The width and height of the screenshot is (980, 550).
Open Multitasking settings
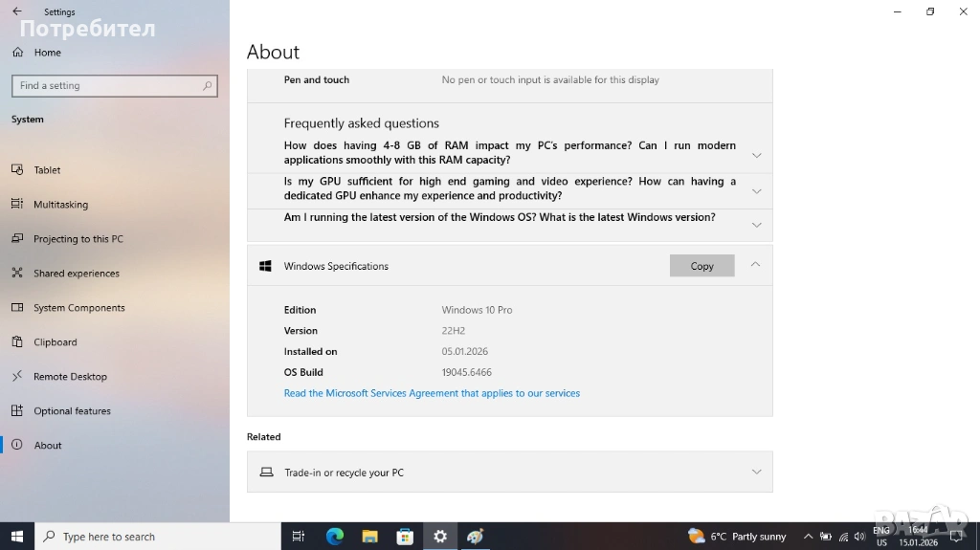[x=60, y=205]
